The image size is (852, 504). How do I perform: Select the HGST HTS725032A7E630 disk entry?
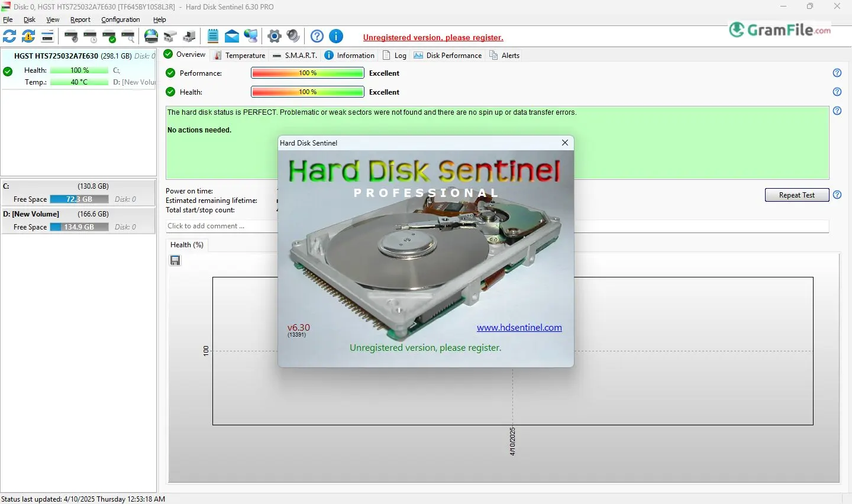pos(79,69)
